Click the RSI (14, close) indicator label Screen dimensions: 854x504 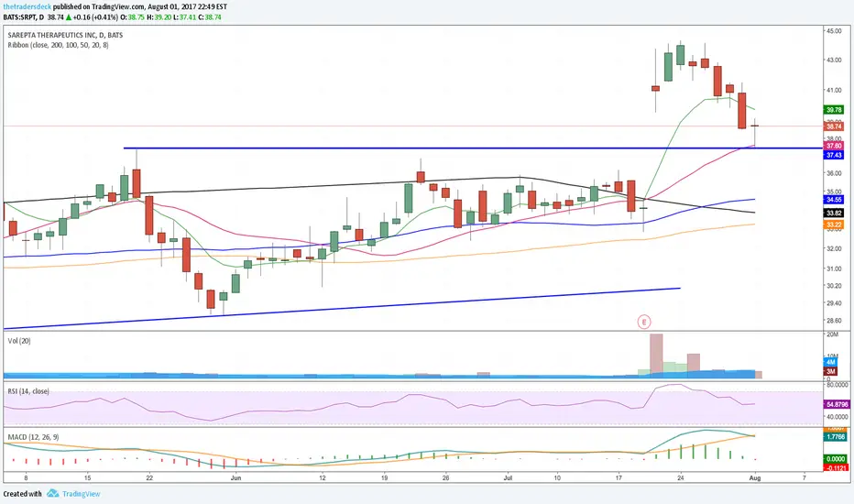click(28, 391)
